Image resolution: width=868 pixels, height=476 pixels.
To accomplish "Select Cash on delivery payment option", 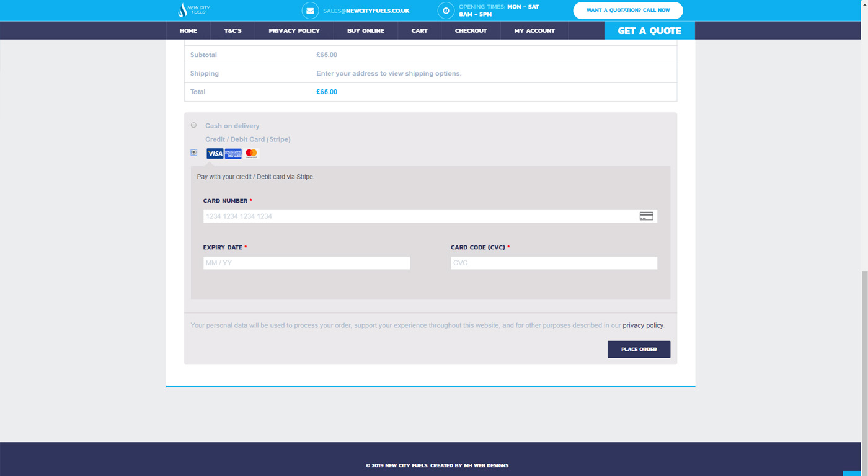I will tap(193, 125).
